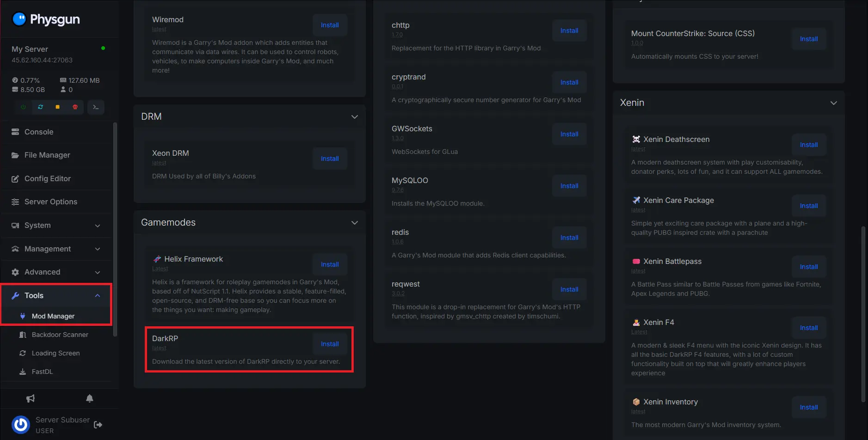Open terminal prompt icon button
The height and width of the screenshot is (440, 868).
click(96, 107)
